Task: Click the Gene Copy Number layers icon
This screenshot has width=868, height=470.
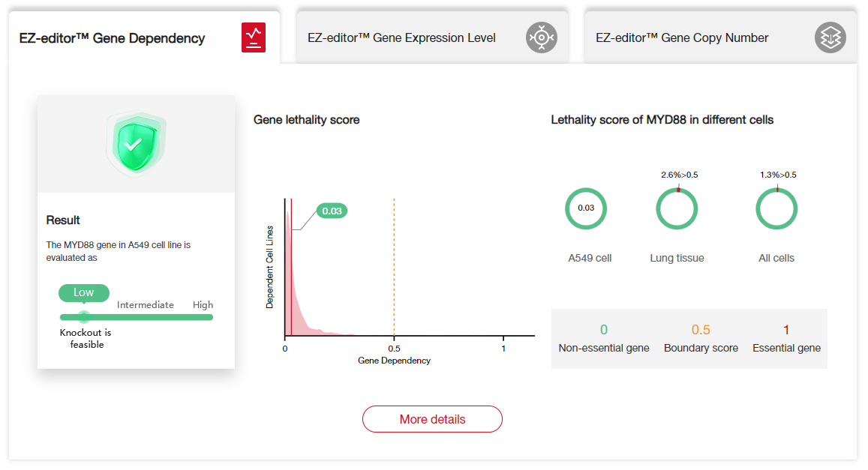Action: pyautogui.click(x=830, y=37)
